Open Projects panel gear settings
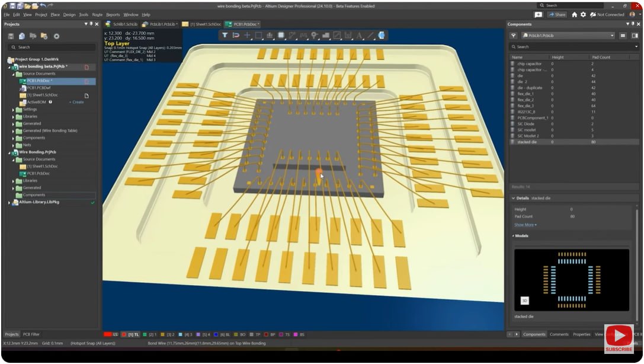The height and width of the screenshot is (364, 644). pos(56,36)
